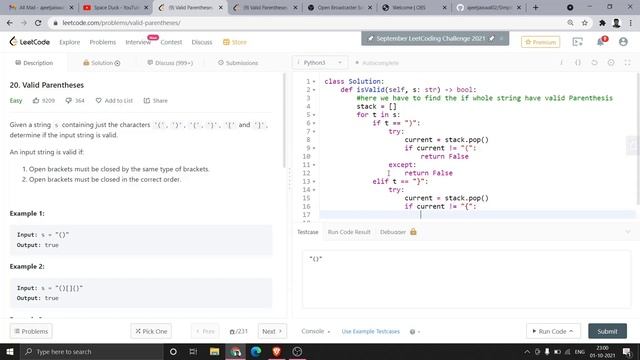This screenshot has height=360, width=640.
Task: Open the Discuss (999+) tab
Action: click(170, 63)
